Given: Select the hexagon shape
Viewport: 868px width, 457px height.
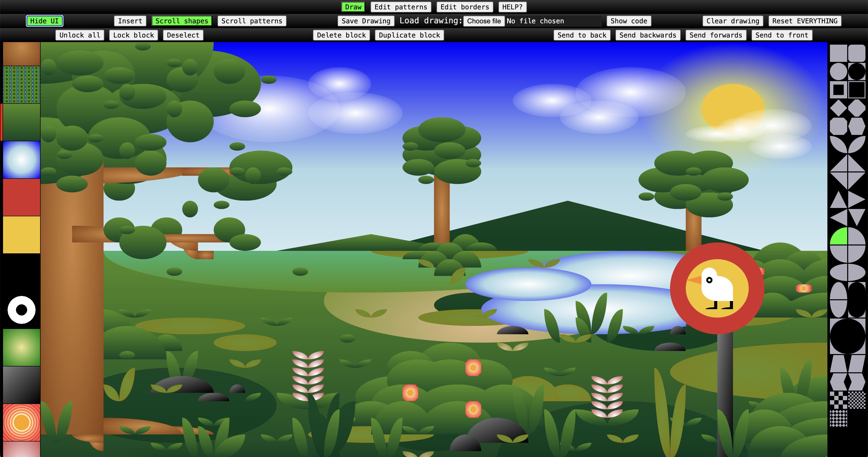Looking at the screenshot, I should coord(856,126).
